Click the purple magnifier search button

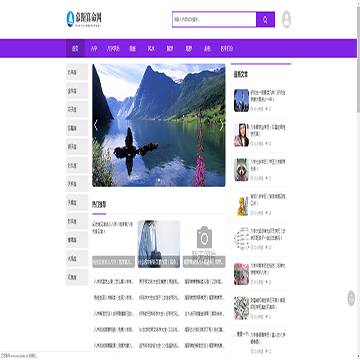click(265, 20)
